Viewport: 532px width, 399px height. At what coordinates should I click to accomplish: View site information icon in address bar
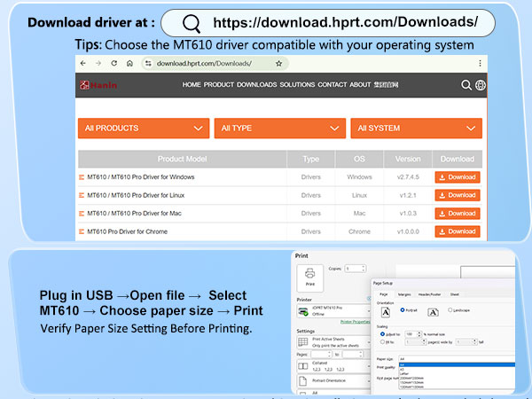coord(148,64)
